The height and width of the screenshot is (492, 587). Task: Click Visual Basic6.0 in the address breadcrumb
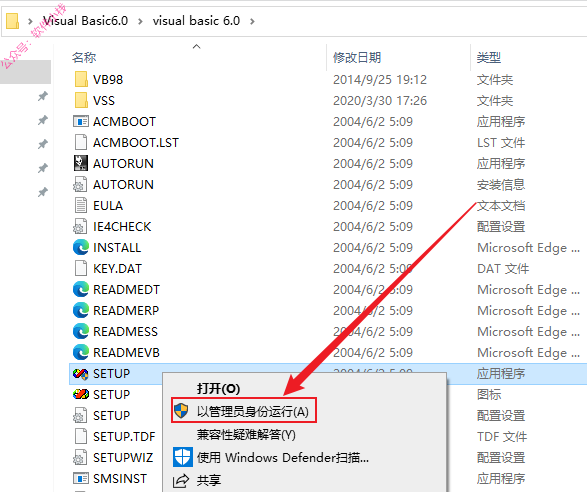[x=85, y=21]
